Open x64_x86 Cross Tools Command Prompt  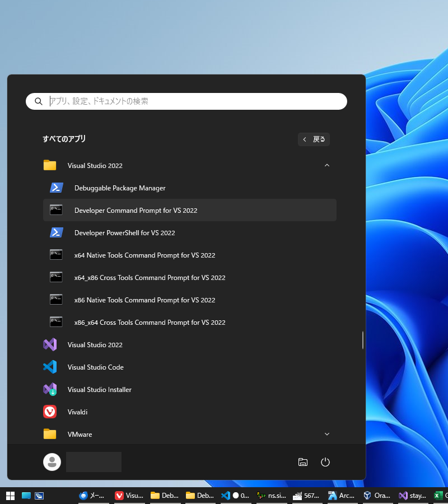tap(190, 277)
